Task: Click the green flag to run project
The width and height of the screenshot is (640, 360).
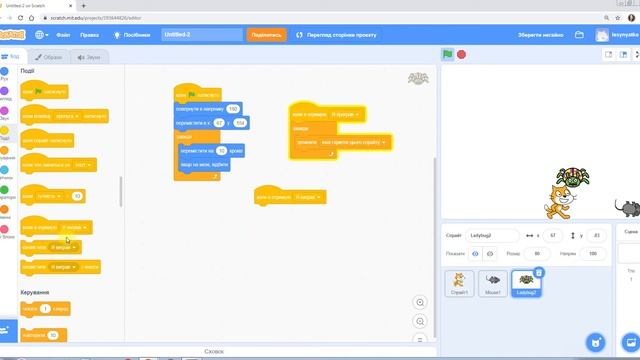Action: pyautogui.click(x=447, y=54)
